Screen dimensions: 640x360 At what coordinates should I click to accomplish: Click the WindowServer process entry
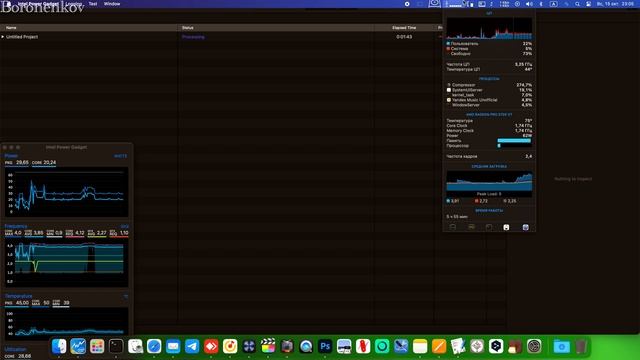489,105
